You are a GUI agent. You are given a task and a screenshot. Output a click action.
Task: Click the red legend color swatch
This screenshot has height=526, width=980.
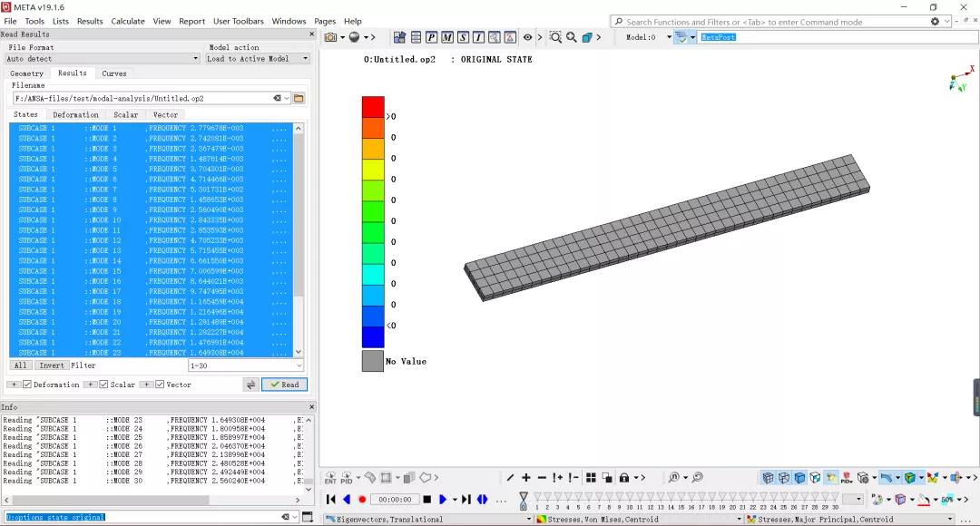click(x=373, y=107)
